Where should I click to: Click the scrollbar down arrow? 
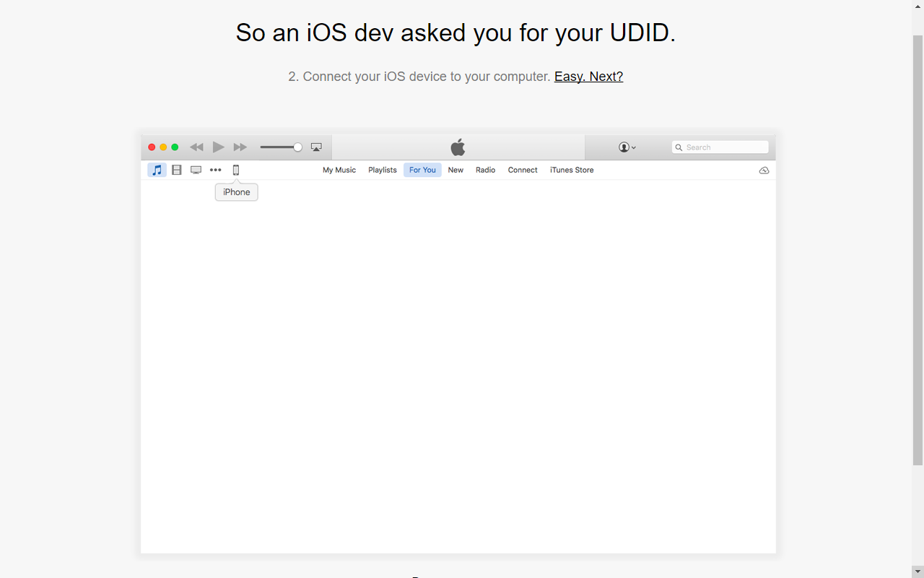(918, 571)
